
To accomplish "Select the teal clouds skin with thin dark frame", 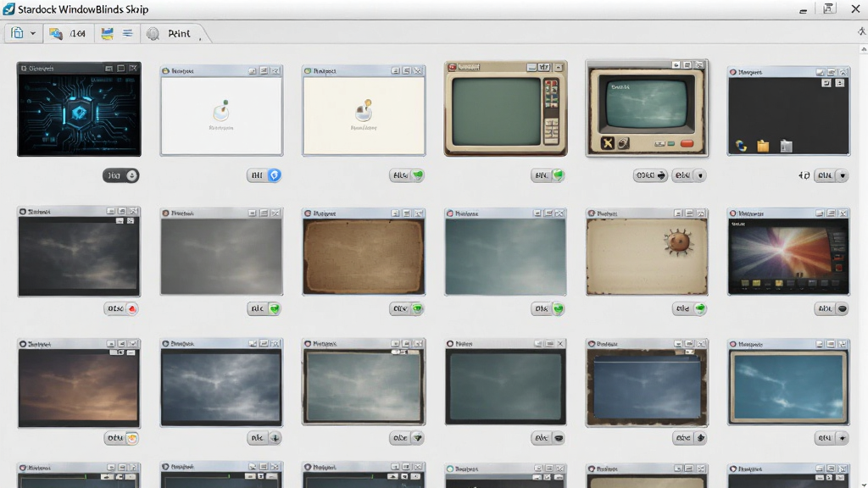I will pos(364,382).
